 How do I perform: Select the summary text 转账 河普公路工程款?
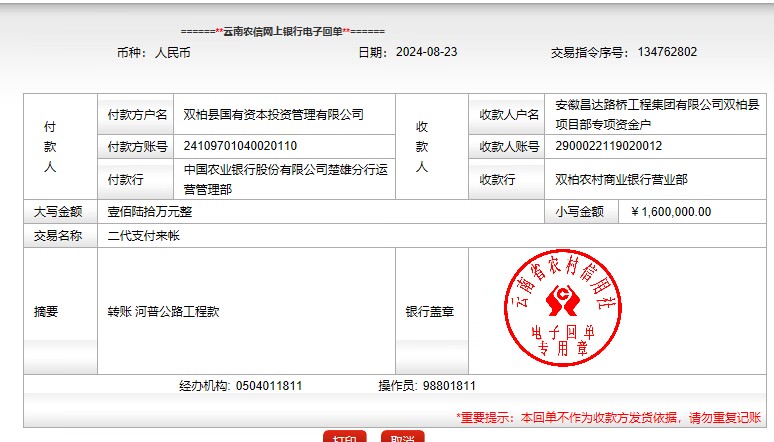(x=164, y=312)
